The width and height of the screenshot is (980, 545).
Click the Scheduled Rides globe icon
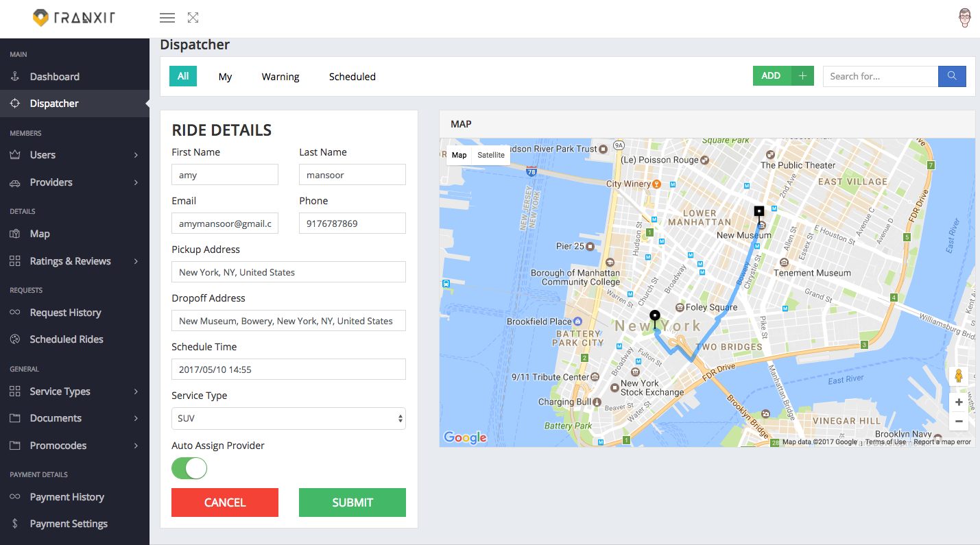pyautogui.click(x=14, y=339)
